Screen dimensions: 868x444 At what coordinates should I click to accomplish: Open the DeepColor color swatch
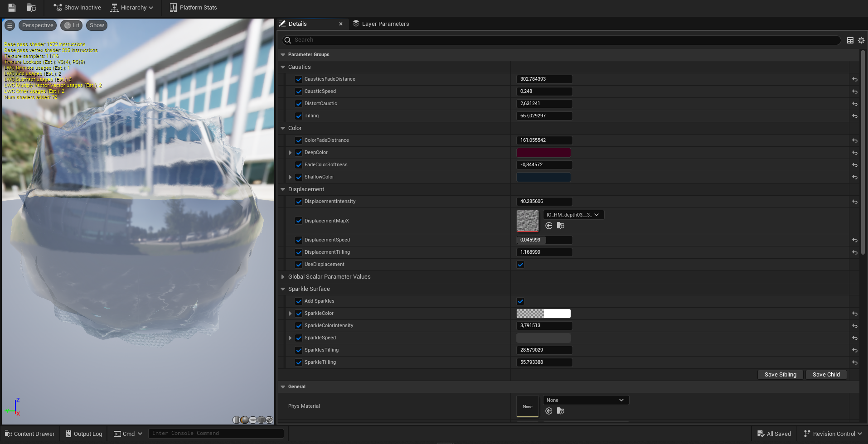click(x=543, y=153)
